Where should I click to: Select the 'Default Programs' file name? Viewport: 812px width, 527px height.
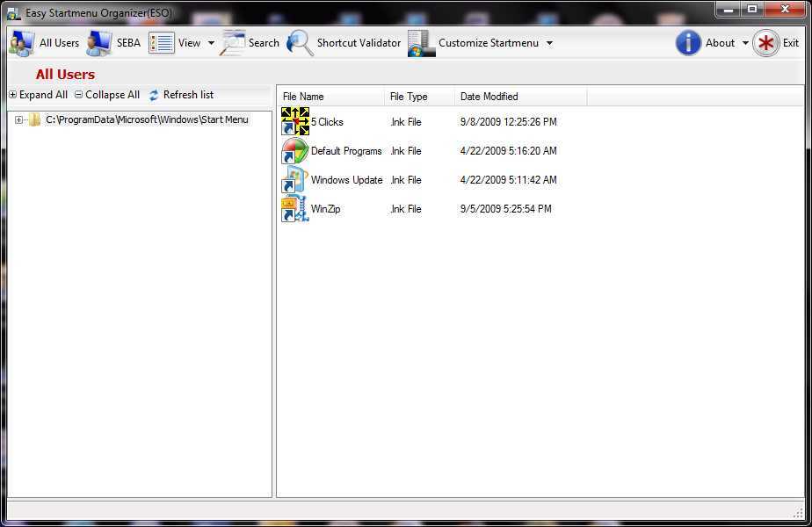[346, 151]
